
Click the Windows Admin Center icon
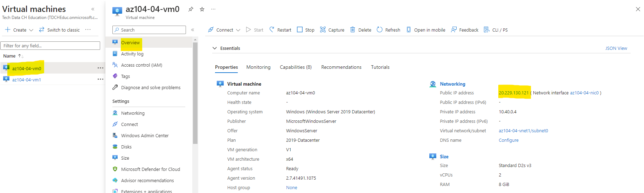coord(115,135)
